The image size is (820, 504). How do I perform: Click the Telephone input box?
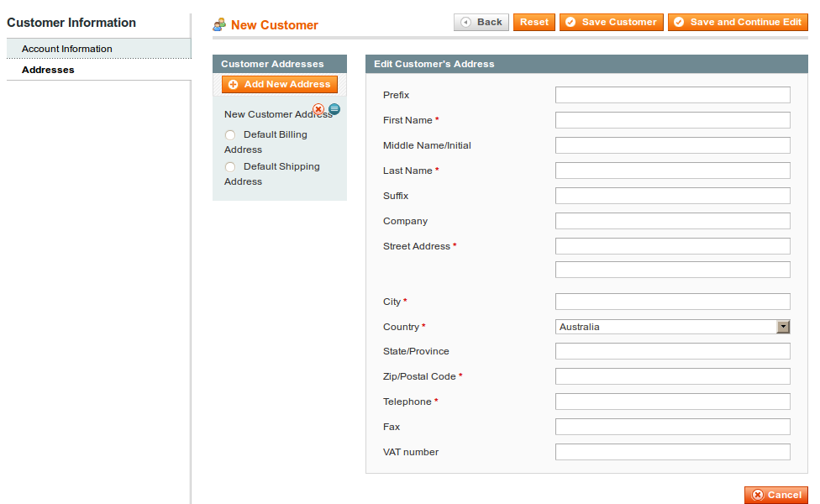click(672, 402)
